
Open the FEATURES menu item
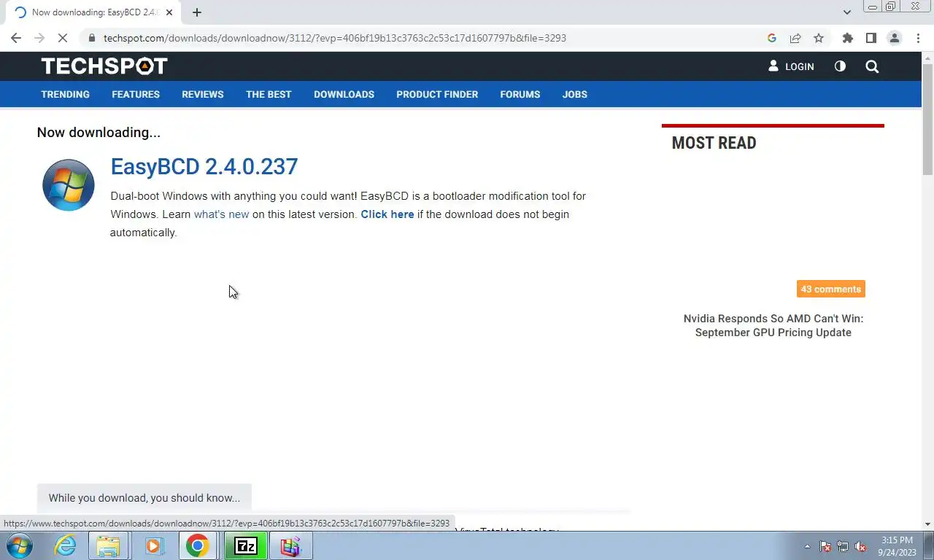point(136,94)
